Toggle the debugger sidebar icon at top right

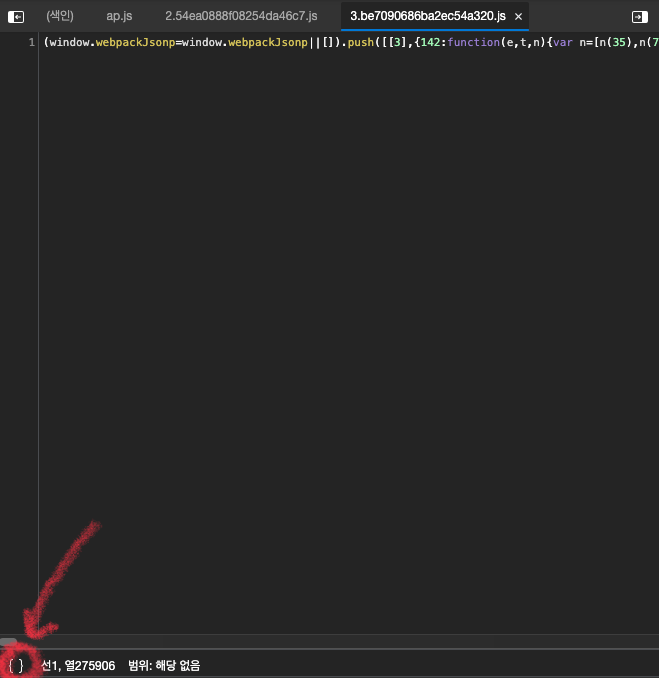[640, 17]
